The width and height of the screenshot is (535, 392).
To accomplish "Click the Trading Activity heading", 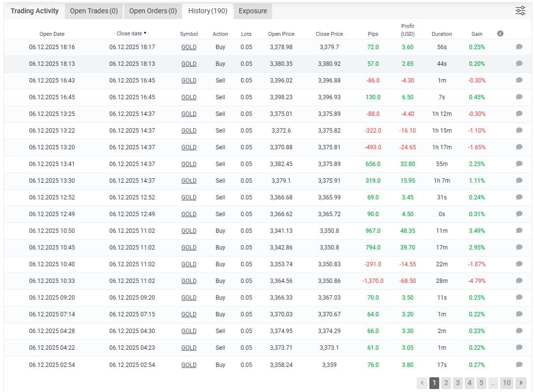I will pos(34,11).
